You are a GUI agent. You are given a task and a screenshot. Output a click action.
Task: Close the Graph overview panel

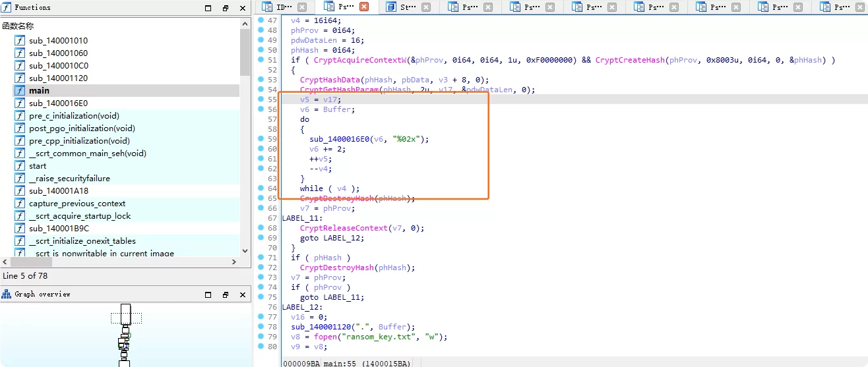pyautogui.click(x=241, y=295)
